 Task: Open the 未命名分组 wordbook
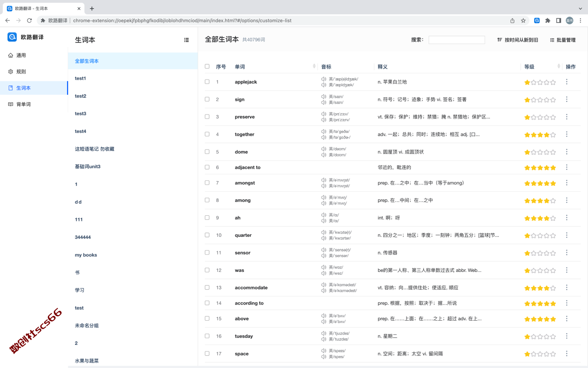(133, 326)
